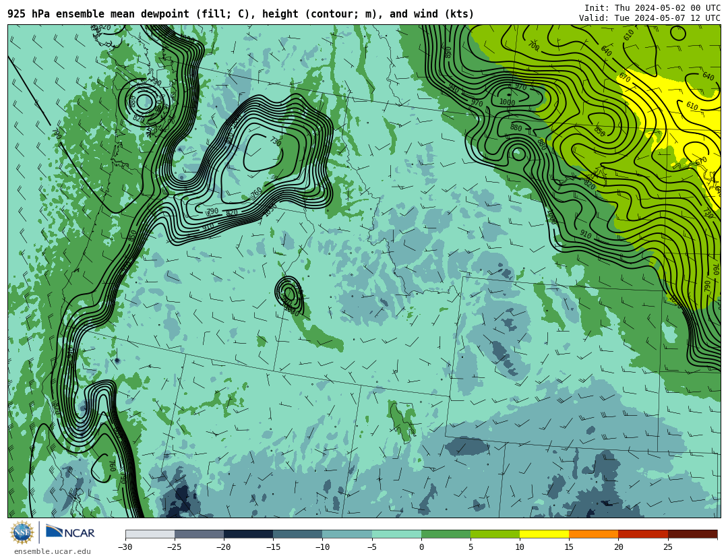Click the plot title '925 hPa ensemble mean dewpoint'
The width and height of the screenshot is (728, 560).
click(x=98, y=14)
